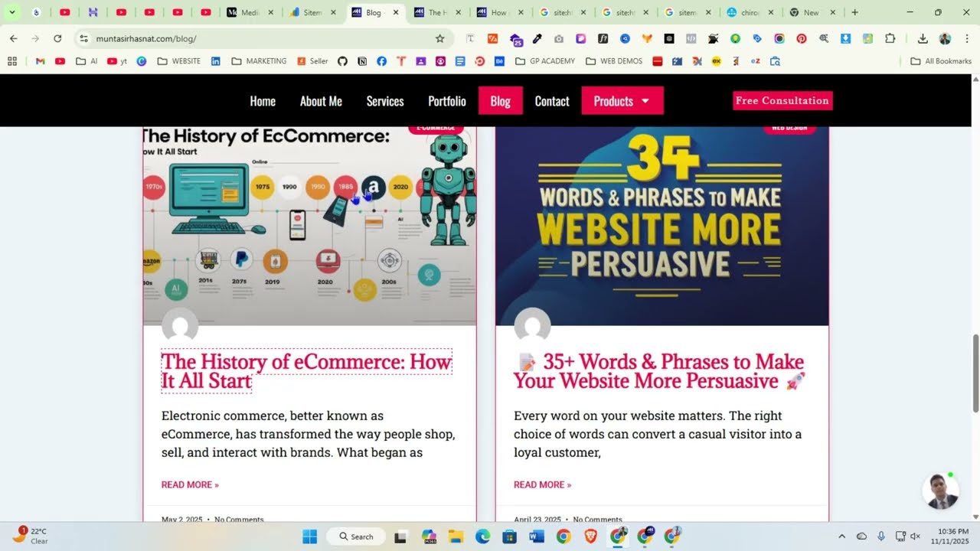Click the address bar URL field
This screenshot has width=980, height=551.
coord(260,38)
